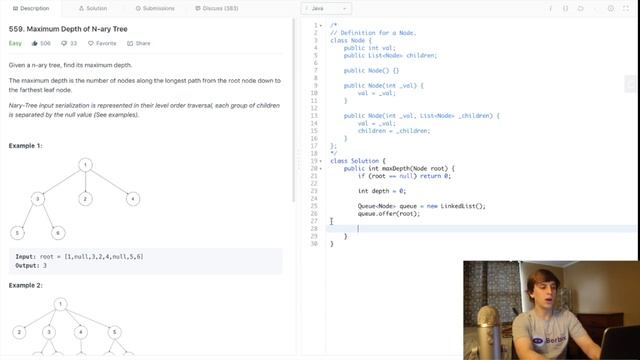Click line number 27 in gutter
Image resolution: width=640 pixels, height=360 pixels.
click(x=314, y=221)
